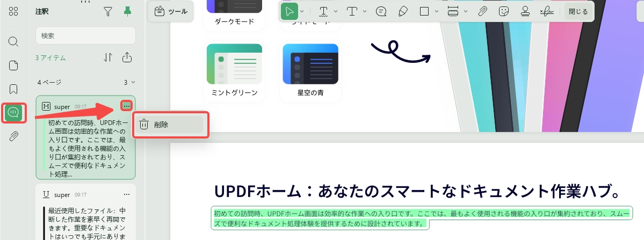
Task: Open the sticker tool
Action: 503,11
